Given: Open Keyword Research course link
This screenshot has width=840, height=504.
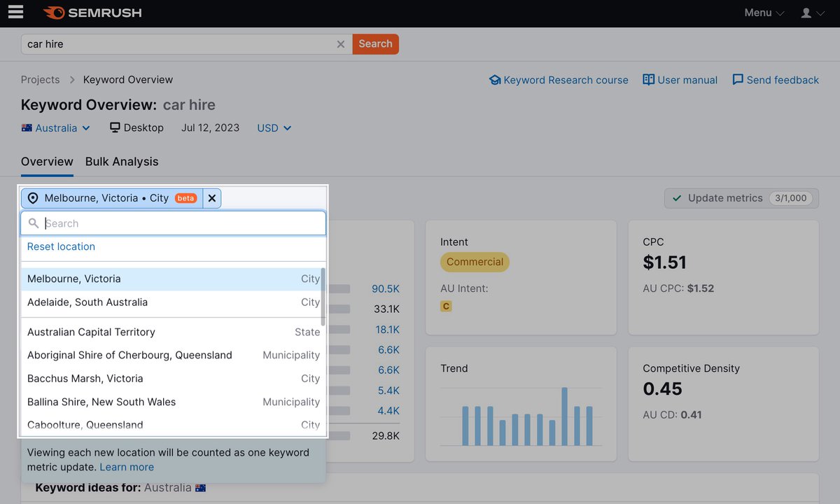Looking at the screenshot, I should tap(559, 80).
